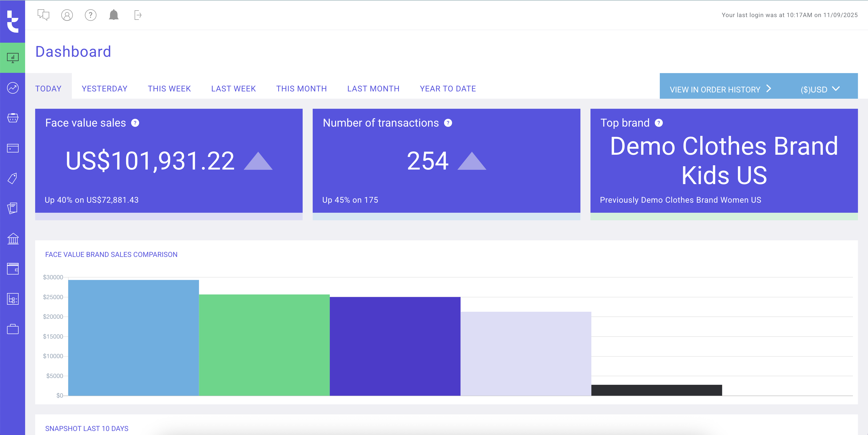The width and height of the screenshot is (868, 435).
Task: Select the Year to Date tab
Action: pyautogui.click(x=448, y=89)
